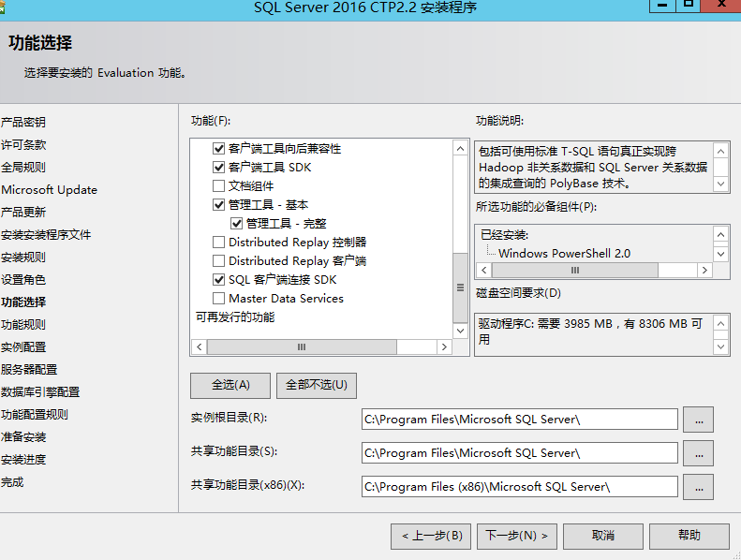Select the 已经安装 prerequisites tree node
This screenshot has width=741, height=560.
point(504,235)
